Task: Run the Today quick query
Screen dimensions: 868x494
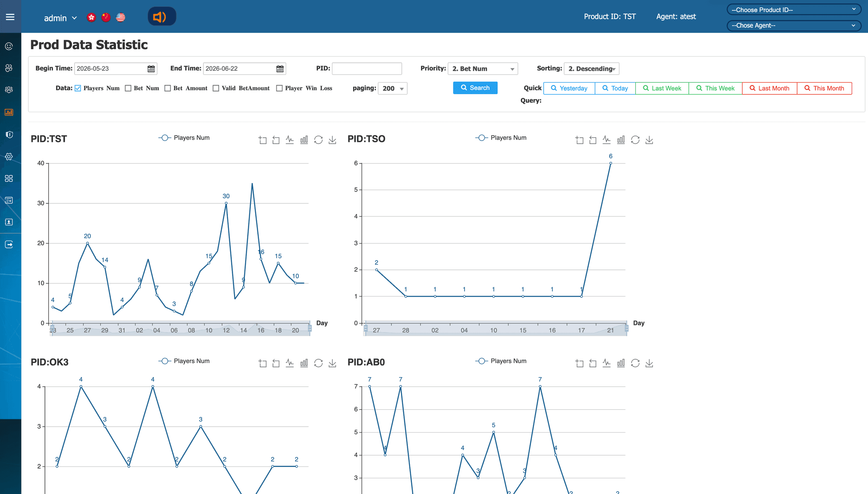Action: 615,88
